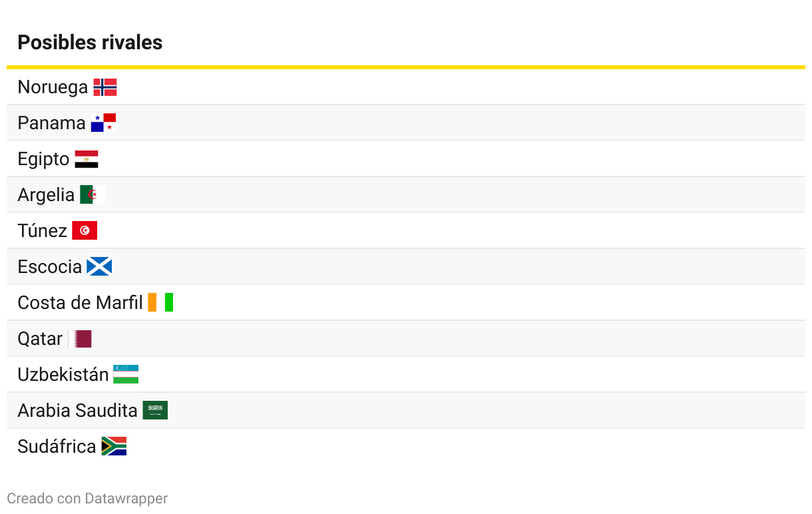Select the Arabia Saudita text

point(77,411)
